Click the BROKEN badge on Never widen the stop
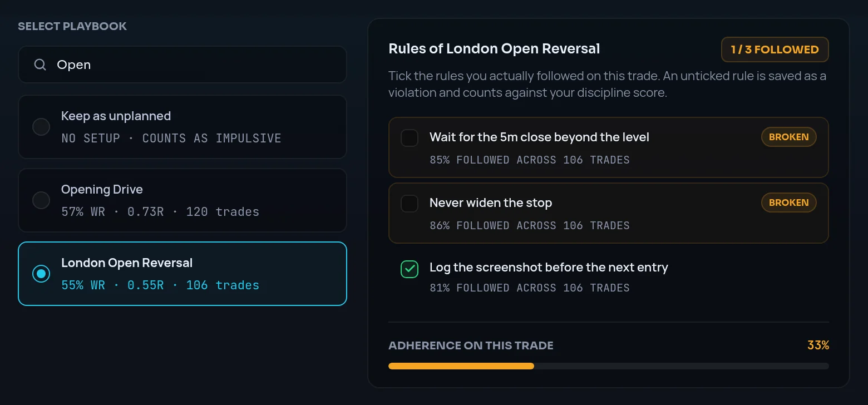Screen dimensions: 868x405 tap(788, 202)
